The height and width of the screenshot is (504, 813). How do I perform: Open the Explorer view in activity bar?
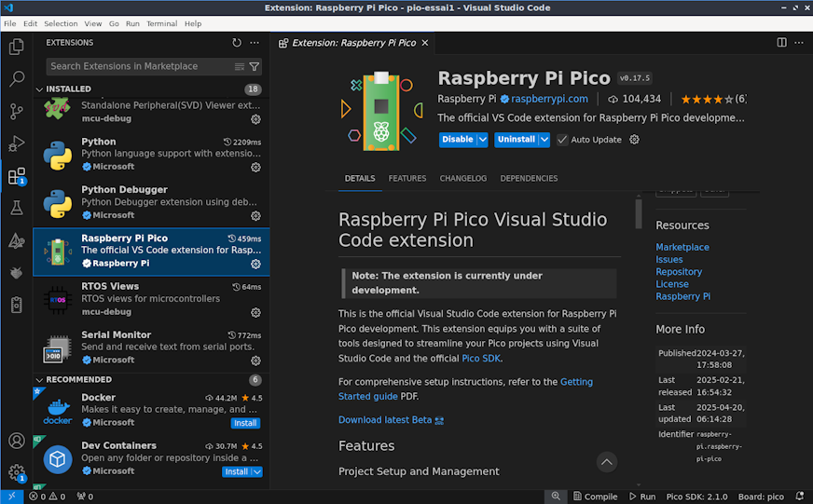(x=17, y=47)
